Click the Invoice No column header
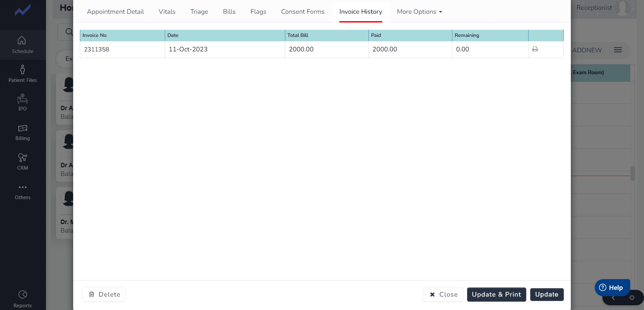 pyautogui.click(x=122, y=35)
